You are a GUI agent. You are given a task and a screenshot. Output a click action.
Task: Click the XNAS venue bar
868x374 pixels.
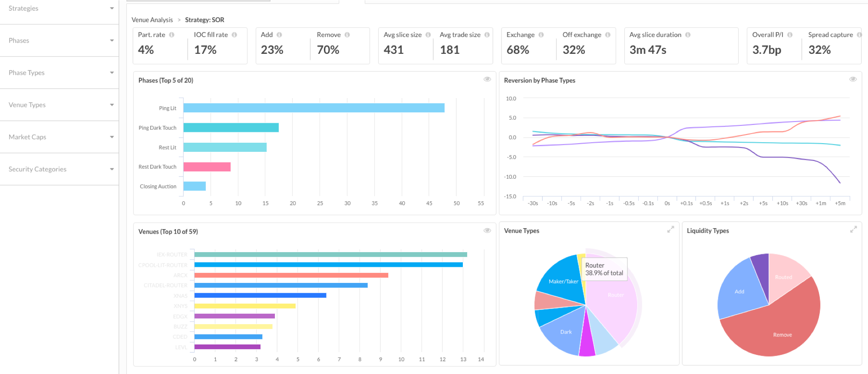point(261,295)
